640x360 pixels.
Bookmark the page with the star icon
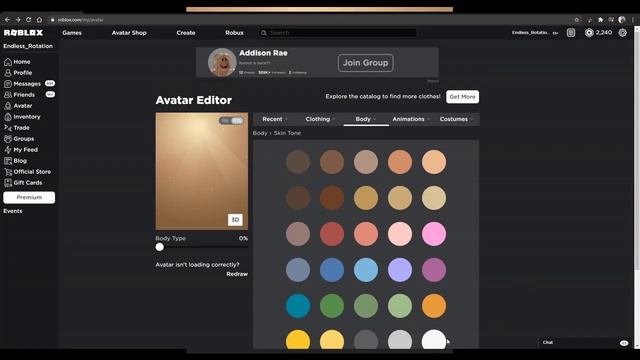tap(577, 20)
